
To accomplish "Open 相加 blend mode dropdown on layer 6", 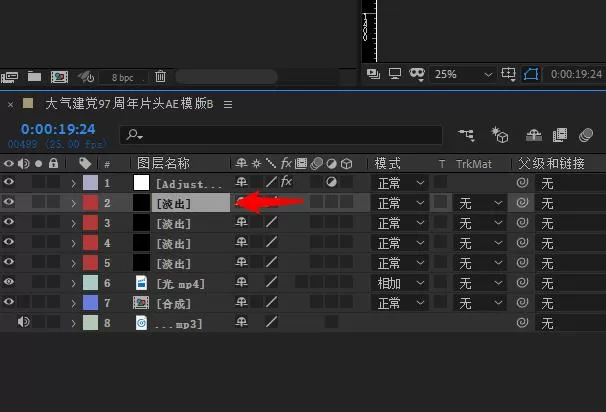I will 400,283.
